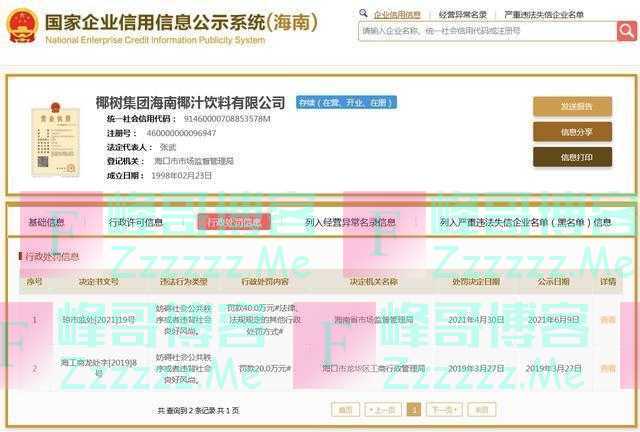Click the 信息分享 button

[572, 132]
